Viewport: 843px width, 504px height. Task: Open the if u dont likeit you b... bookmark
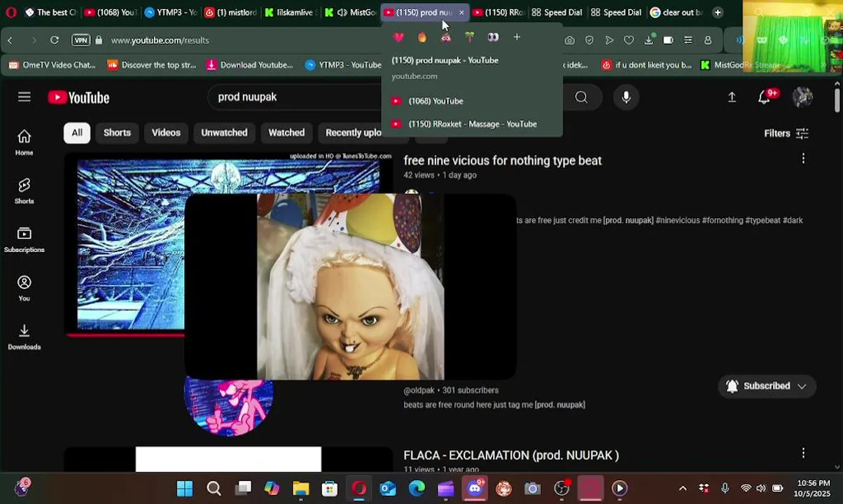[646, 64]
